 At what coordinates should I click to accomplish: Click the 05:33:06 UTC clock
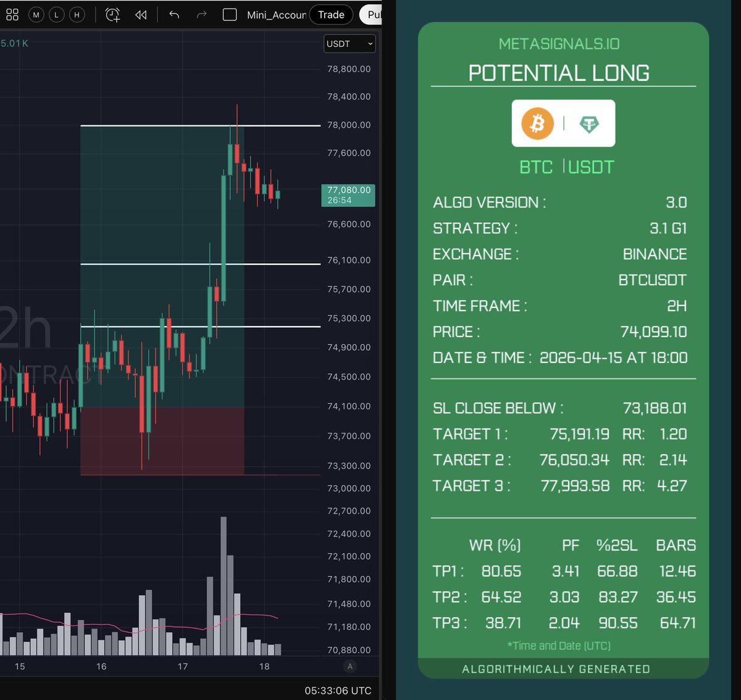[x=338, y=691]
